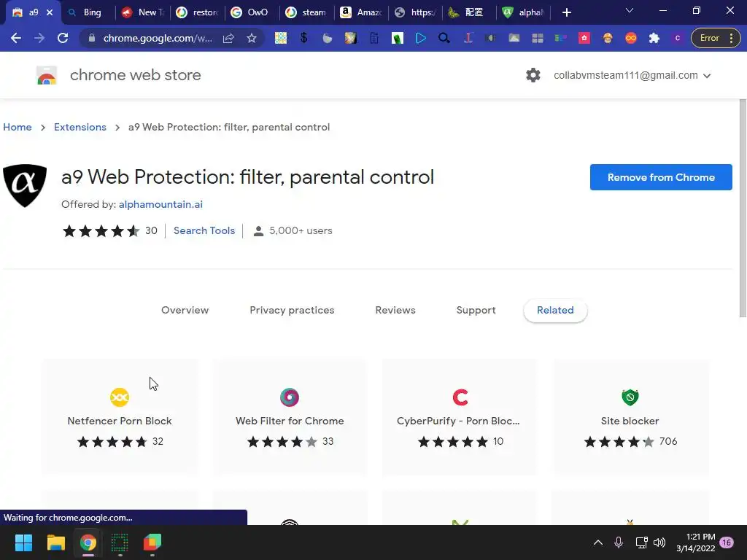
Task: Open the notification badge showing 16
Action: coord(727,542)
